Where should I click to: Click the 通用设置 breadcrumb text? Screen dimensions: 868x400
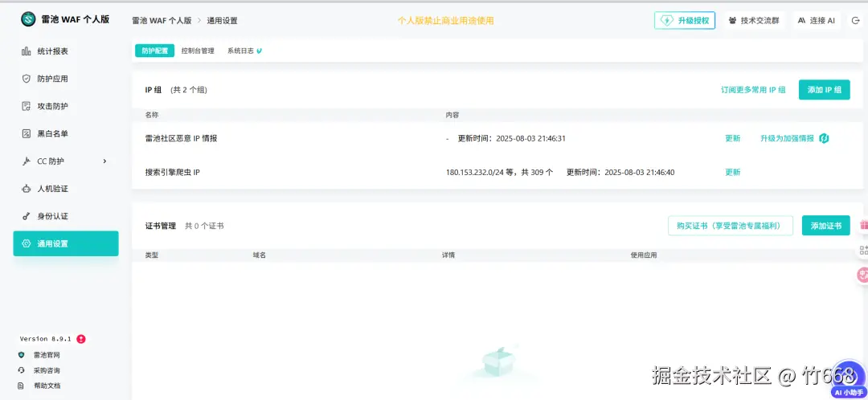[x=222, y=20]
